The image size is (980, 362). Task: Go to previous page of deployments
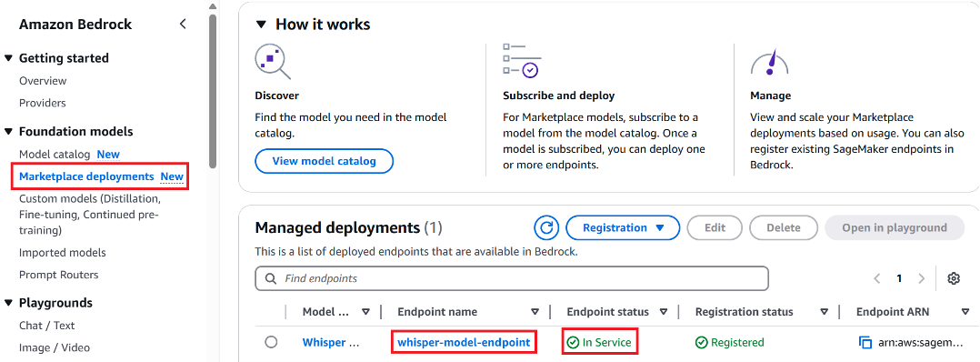pos(877,278)
